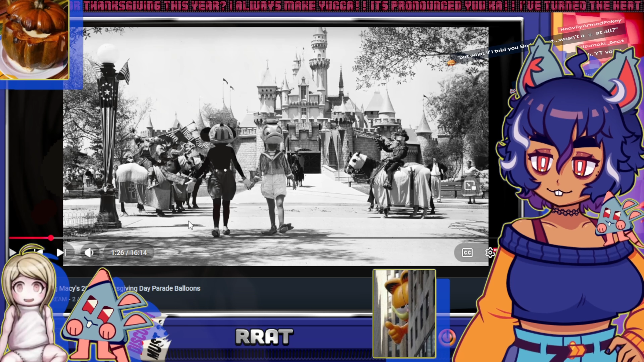Skip to next video with next button
The width and height of the screenshot is (644, 362).
61,252
